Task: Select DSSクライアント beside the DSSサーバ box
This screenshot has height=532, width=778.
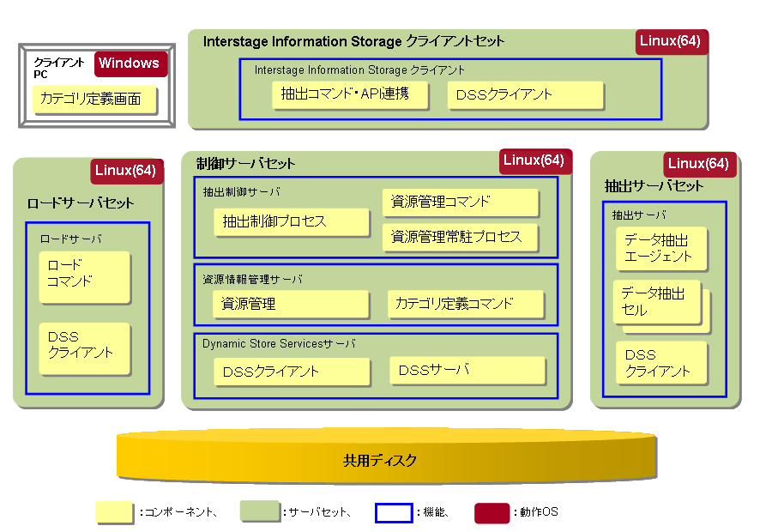Action: tap(292, 372)
